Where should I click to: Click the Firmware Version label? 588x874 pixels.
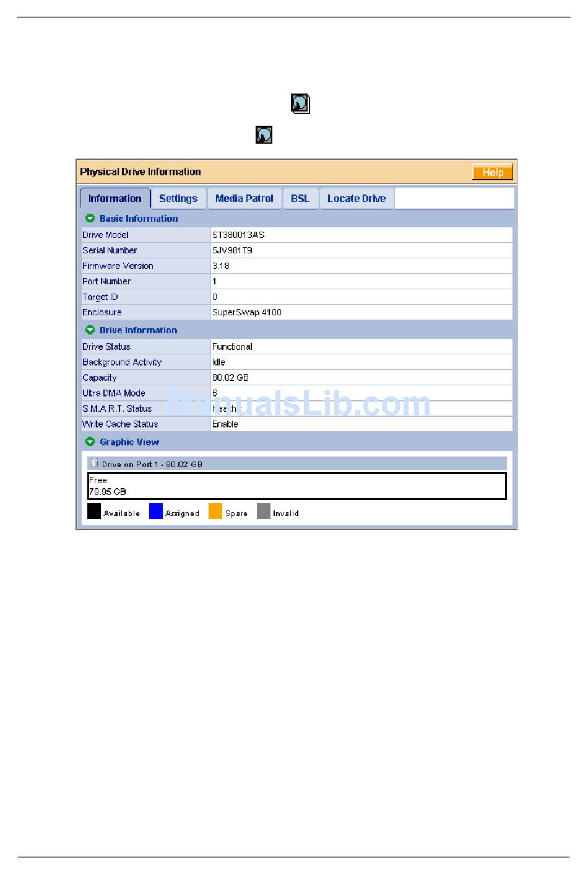(118, 266)
